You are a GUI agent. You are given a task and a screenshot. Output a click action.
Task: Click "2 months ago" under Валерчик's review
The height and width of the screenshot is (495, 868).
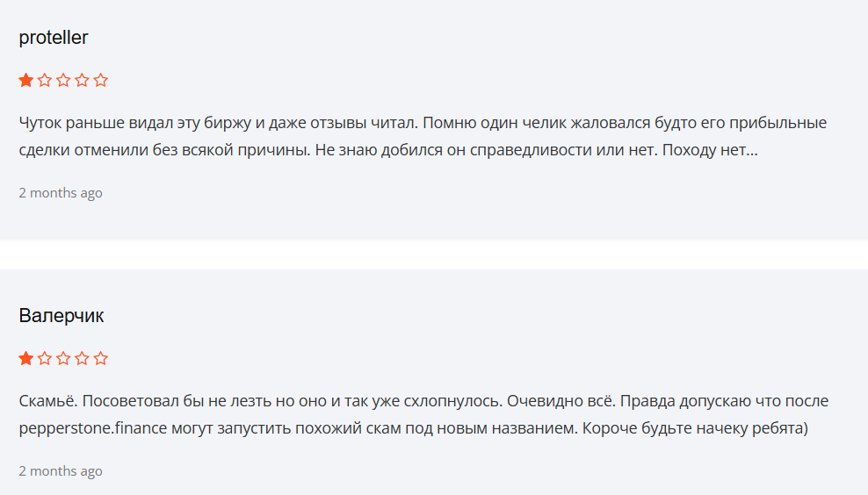[x=61, y=471]
